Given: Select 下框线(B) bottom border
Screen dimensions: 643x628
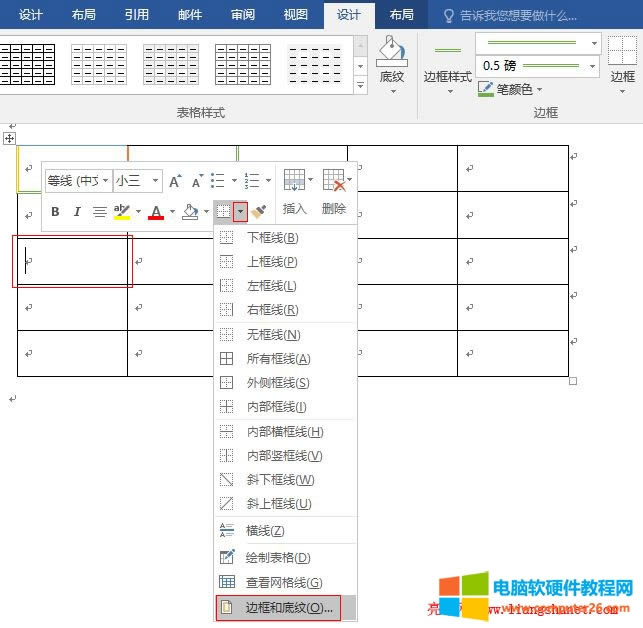Looking at the screenshot, I should pos(285,237).
